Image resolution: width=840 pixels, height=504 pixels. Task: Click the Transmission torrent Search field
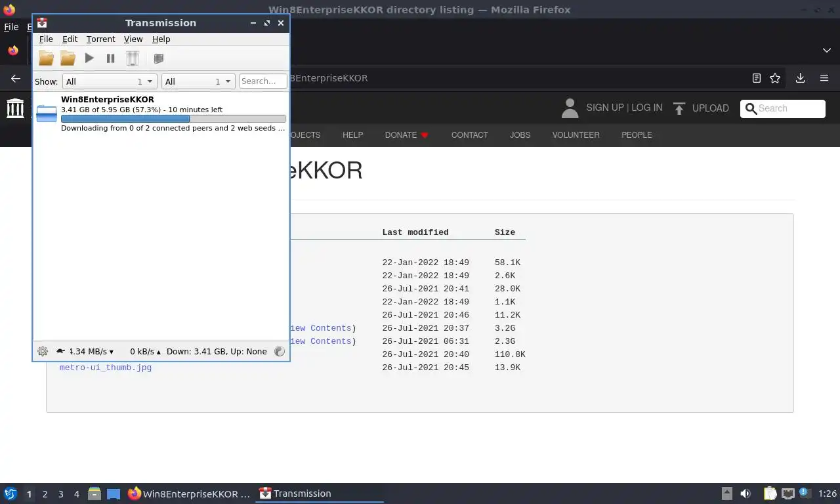click(263, 81)
